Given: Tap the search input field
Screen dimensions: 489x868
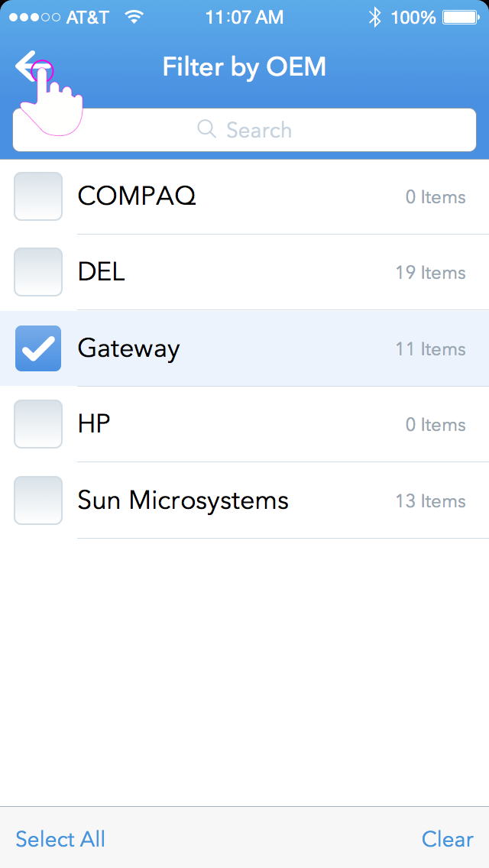Looking at the screenshot, I should [275, 130].
